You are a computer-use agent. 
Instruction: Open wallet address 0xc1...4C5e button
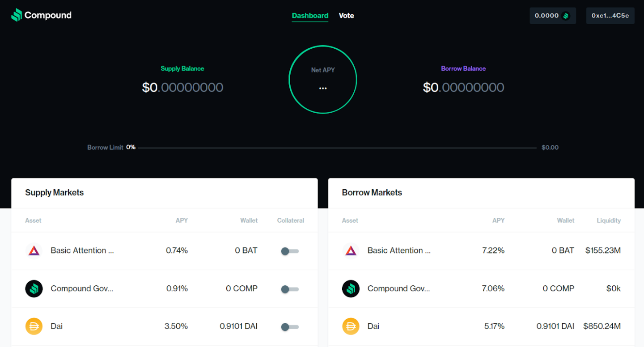610,16
